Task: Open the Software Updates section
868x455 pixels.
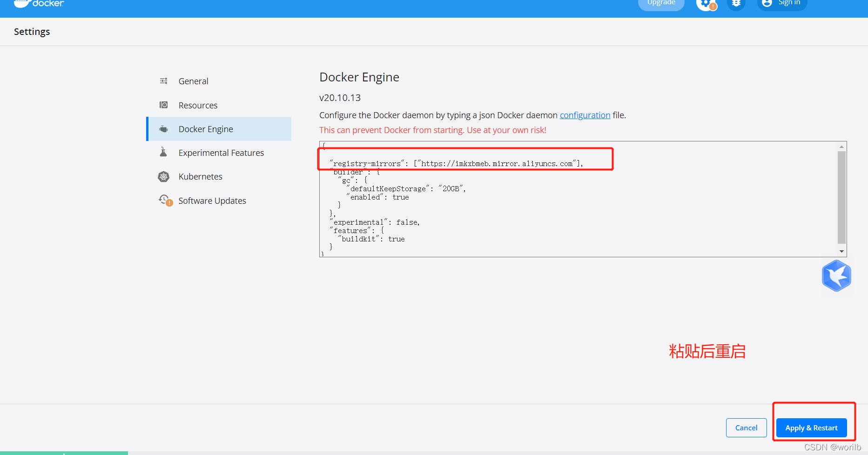Action: [219, 201]
